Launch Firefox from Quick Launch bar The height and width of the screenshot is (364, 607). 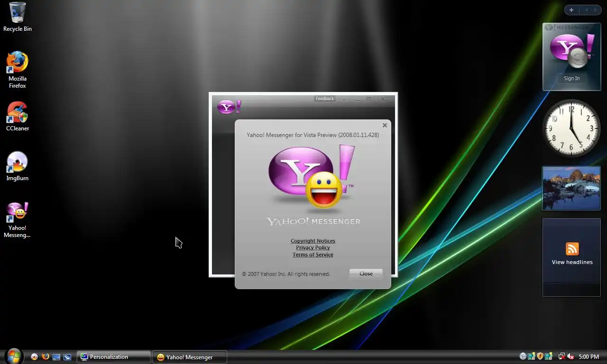click(46, 356)
